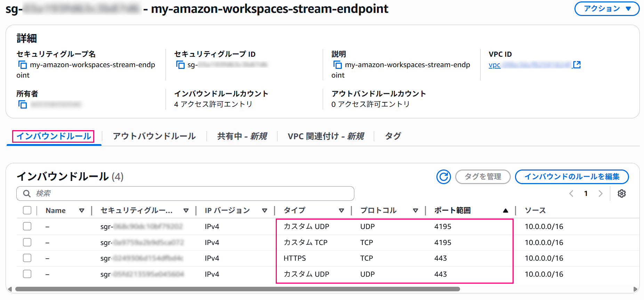The height and width of the screenshot is (300, 644).
Task: Click 4 アクセス許可エントリ inbound count
Action: (213, 104)
